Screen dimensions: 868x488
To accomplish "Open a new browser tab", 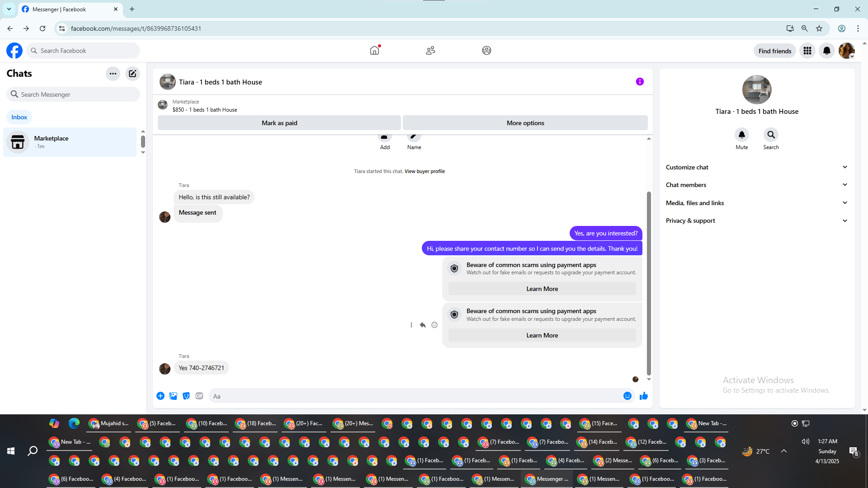I will click(132, 9).
